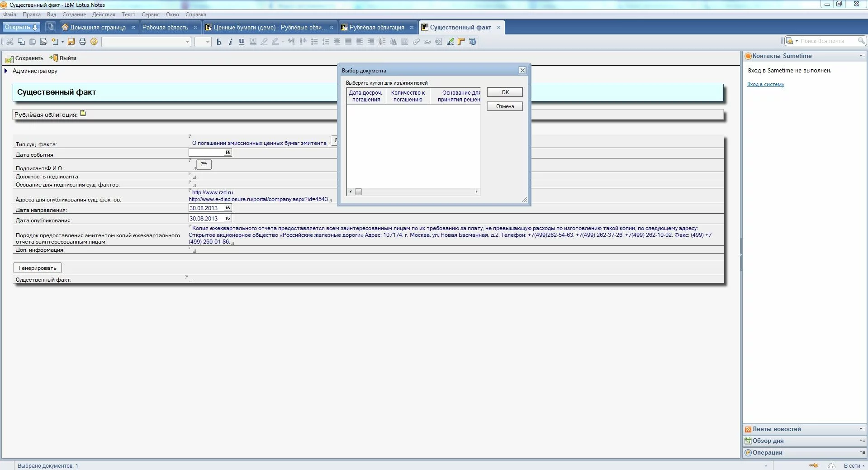Expand the Администратору section triangle
868x470 pixels.
[x=6, y=71]
